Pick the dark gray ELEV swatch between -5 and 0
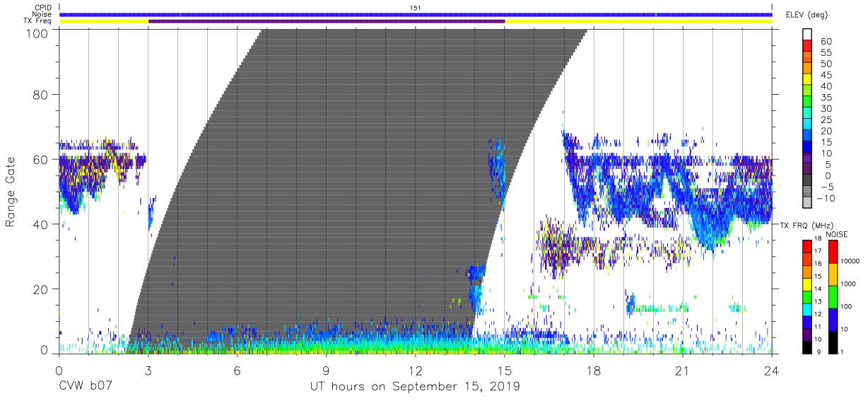Viewport: 868px width, 401px height. 809,182
